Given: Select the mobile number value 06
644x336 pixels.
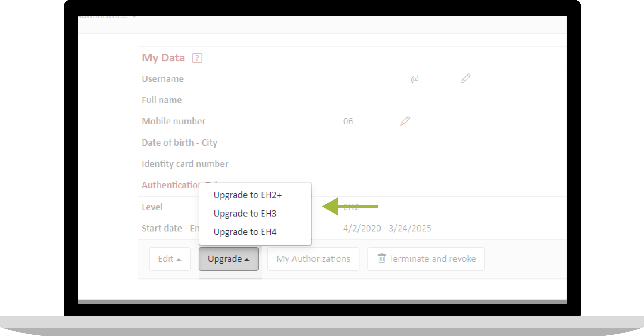Looking at the screenshot, I should pyautogui.click(x=348, y=121).
